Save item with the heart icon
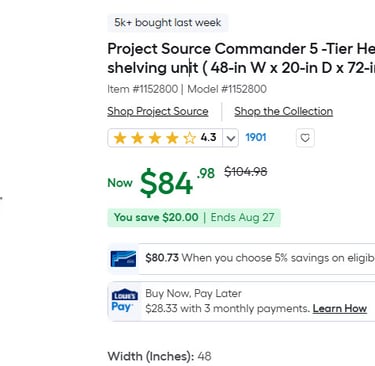This screenshot has width=375, height=366. tap(305, 138)
